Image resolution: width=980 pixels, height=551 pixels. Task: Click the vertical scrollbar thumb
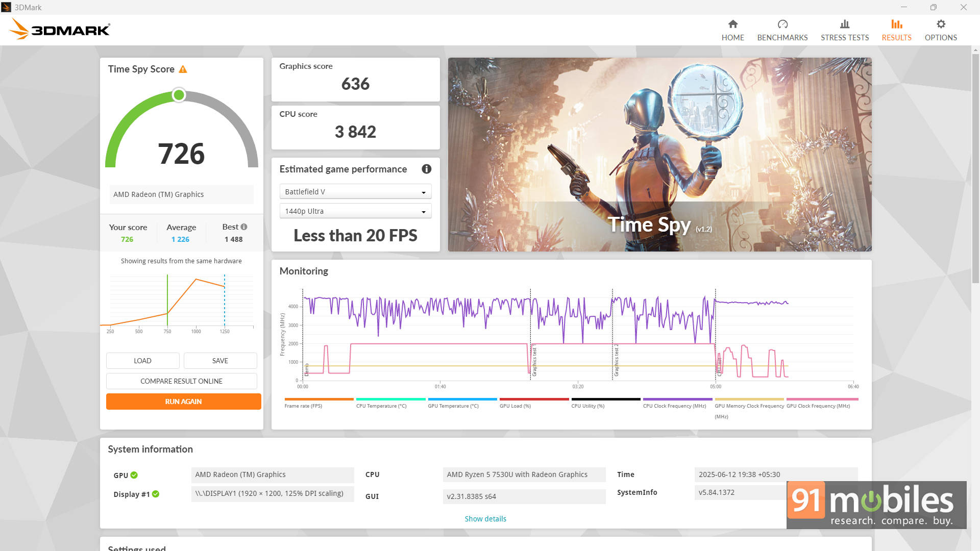pos(975,167)
